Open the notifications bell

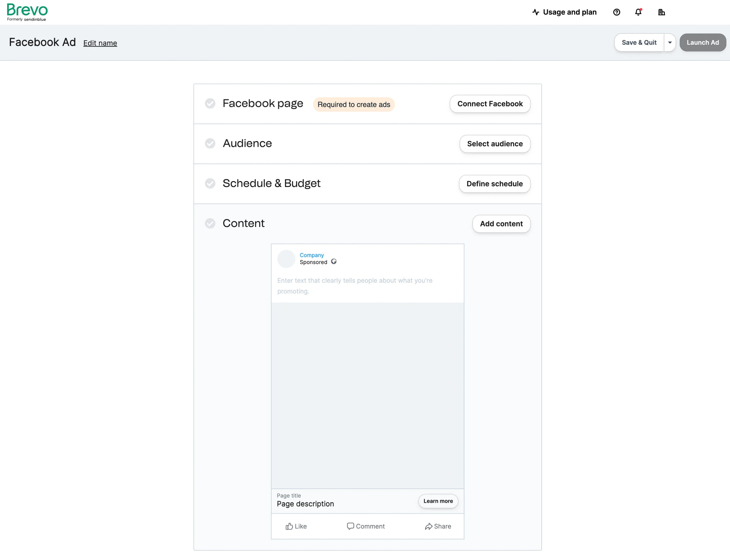point(639,12)
